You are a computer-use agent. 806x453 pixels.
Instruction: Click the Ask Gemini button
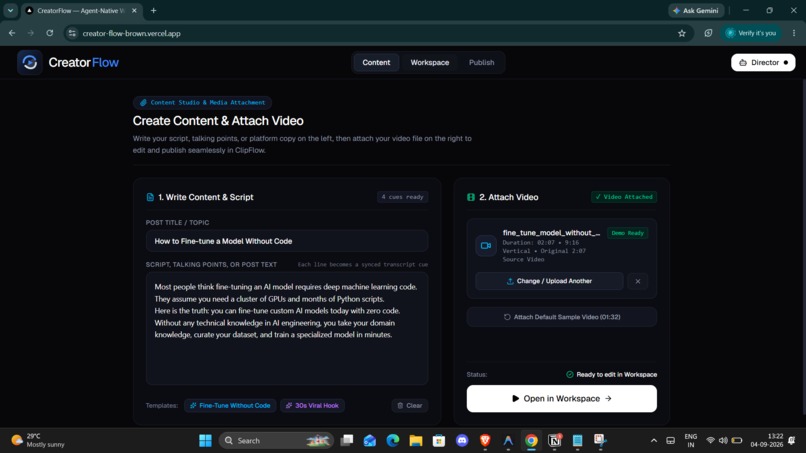click(696, 10)
